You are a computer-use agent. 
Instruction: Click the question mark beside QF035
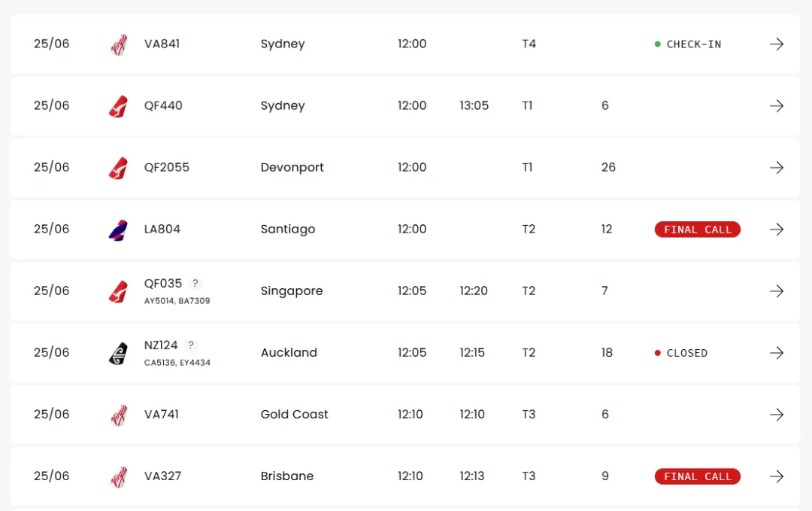pyautogui.click(x=195, y=283)
